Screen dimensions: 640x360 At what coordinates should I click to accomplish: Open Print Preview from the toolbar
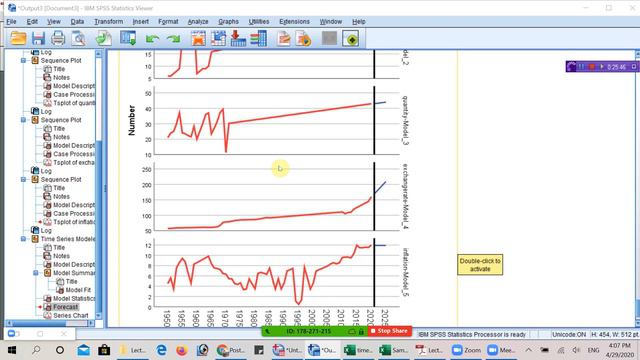(78, 39)
